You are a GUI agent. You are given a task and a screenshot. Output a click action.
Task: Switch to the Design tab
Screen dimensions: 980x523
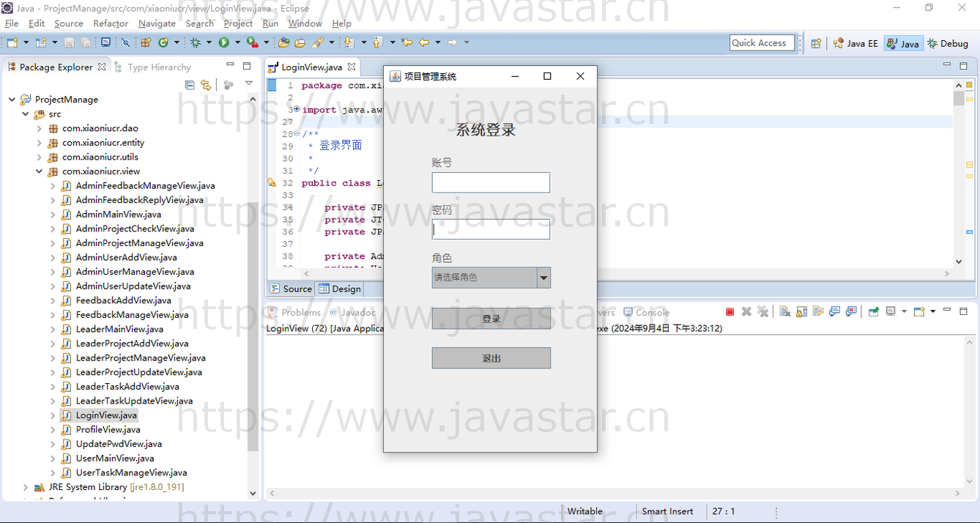340,289
